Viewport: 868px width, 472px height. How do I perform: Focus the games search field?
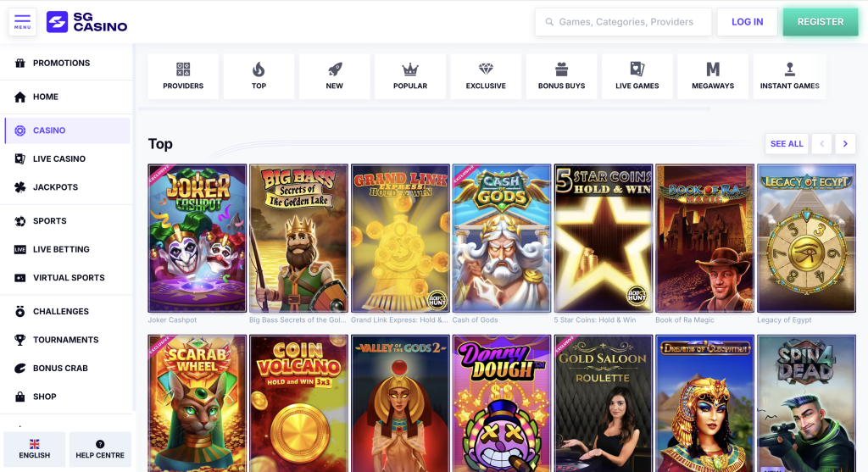(x=626, y=22)
